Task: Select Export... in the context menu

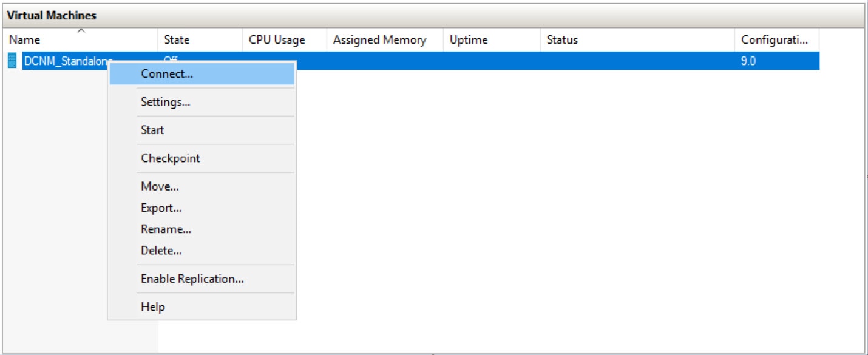Action: coord(202,208)
